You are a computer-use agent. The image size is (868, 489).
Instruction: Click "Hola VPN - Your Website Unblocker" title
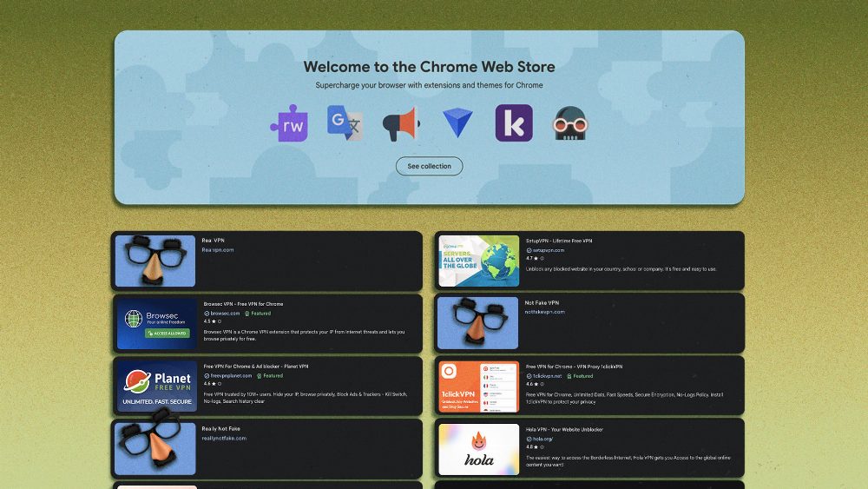[564, 430]
